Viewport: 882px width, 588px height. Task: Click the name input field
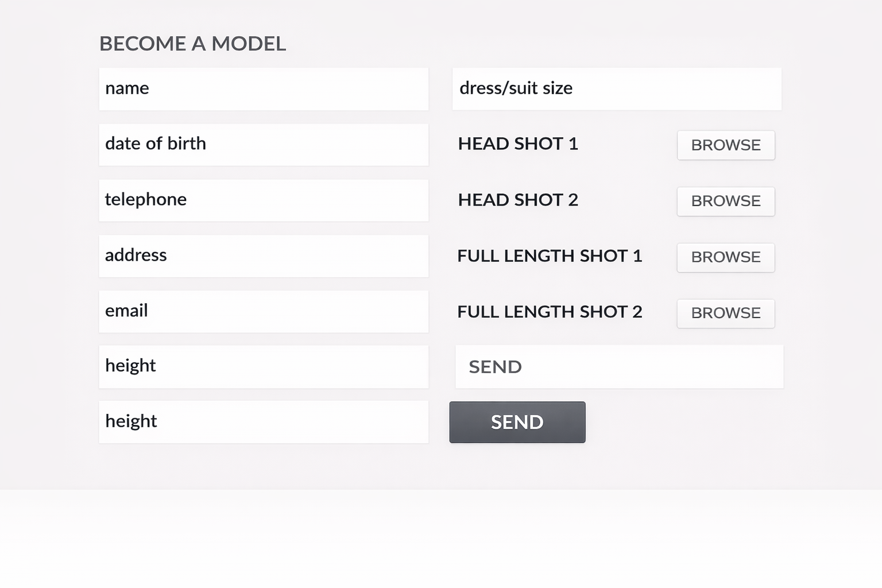[x=264, y=88]
